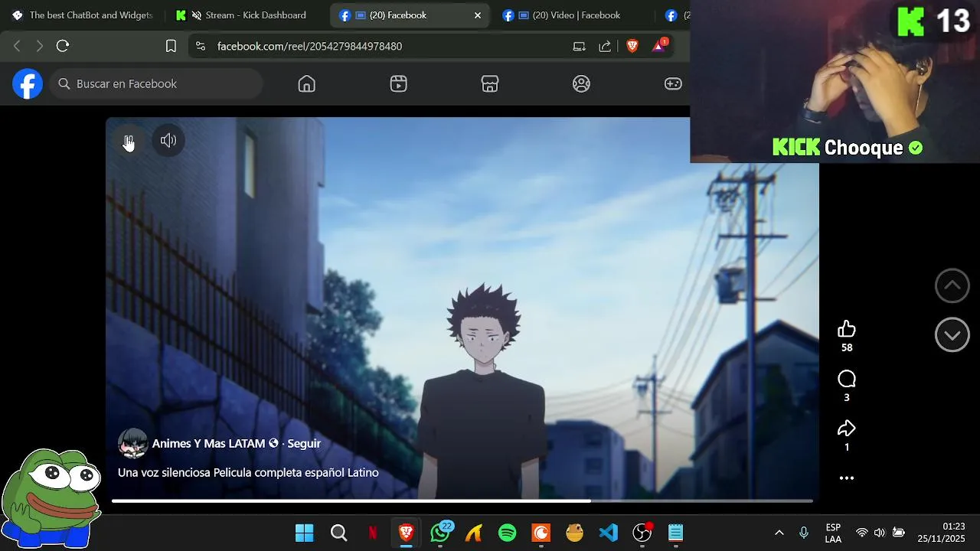Click the share page icon in address bar
This screenshot has width=980, height=551.
[605, 47]
